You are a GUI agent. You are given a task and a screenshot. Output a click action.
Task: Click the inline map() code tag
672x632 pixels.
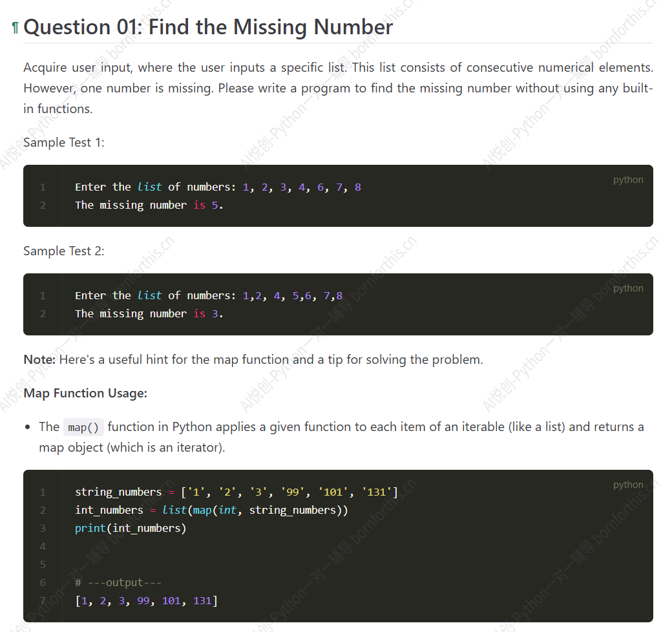point(83,427)
